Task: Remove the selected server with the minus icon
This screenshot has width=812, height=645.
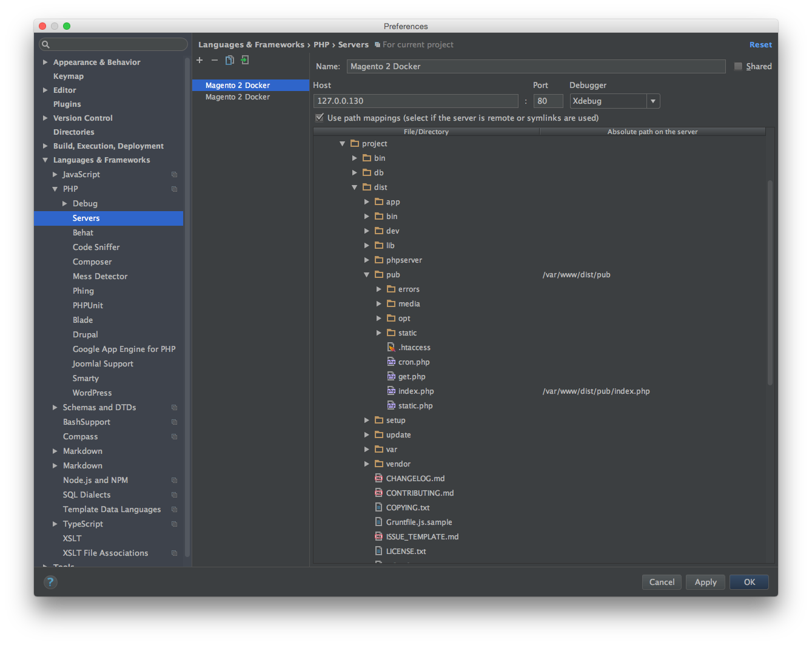Action: (215, 60)
